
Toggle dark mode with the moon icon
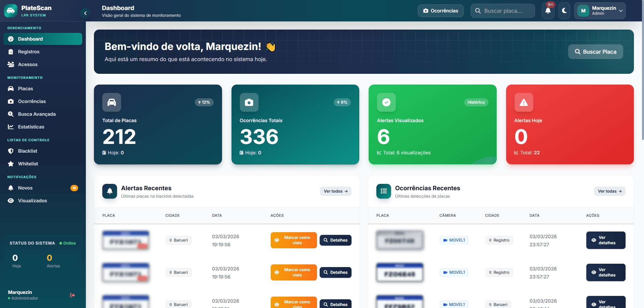pyautogui.click(x=564, y=11)
